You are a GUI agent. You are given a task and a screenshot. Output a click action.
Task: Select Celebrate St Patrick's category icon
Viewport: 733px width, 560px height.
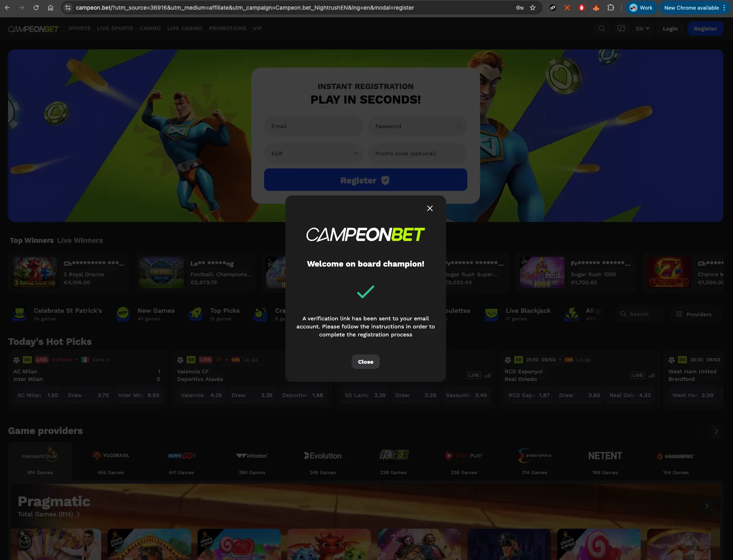19,314
